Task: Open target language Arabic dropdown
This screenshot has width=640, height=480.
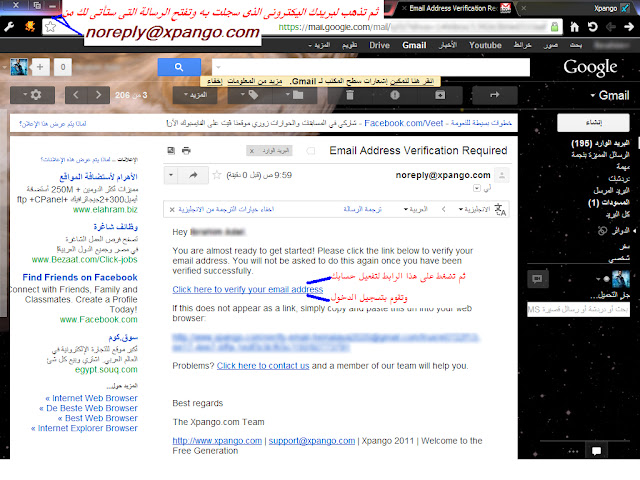Action: (416, 209)
